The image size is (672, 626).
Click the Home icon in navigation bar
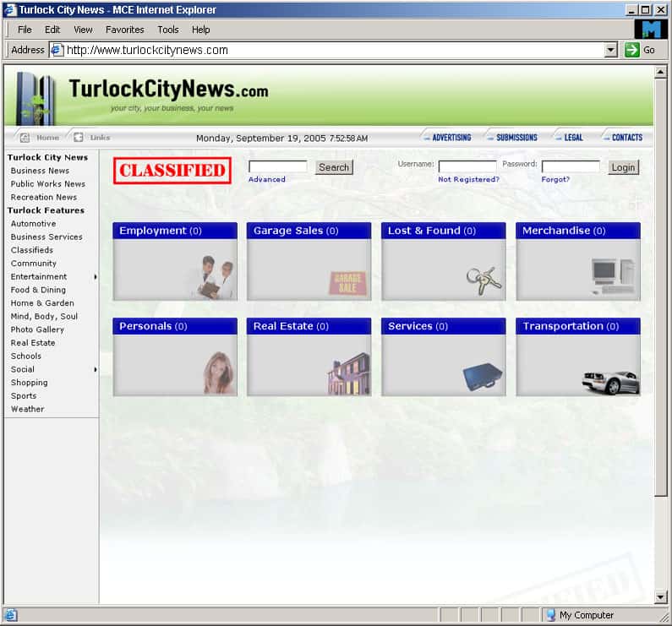click(x=25, y=138)
